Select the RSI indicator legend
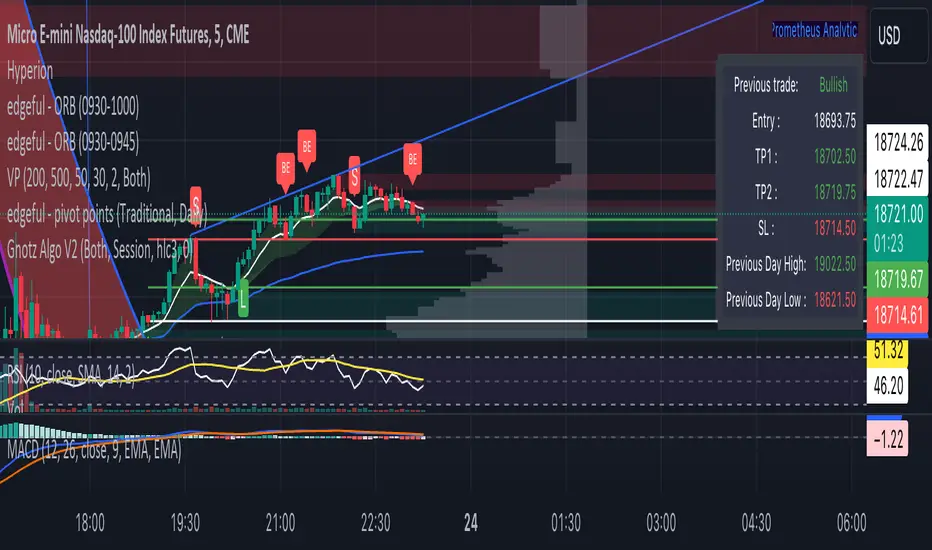The height and width of the screenshot is (550, 932). pyautogui.click(x=71, y=375)
